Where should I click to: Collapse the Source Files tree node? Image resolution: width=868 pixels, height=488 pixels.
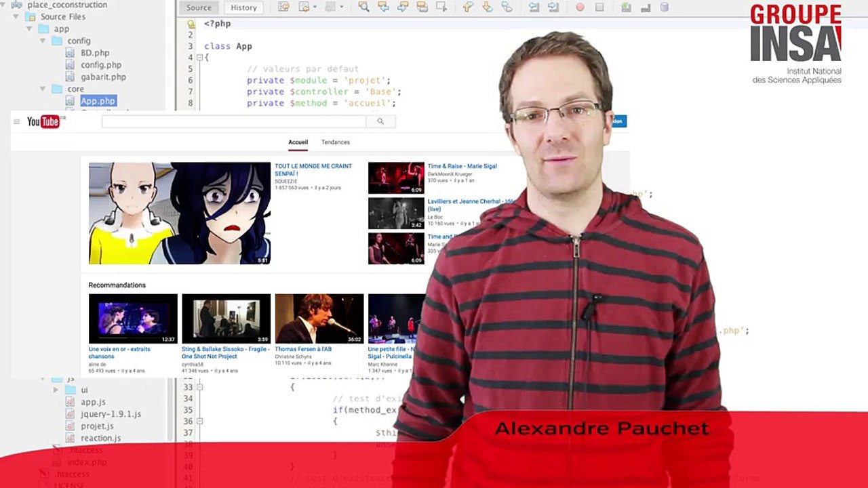[16, 16]
